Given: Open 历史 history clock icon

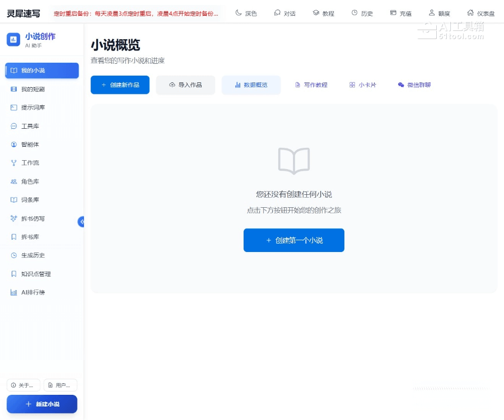Looking at the screenshot, I should pos(362,13).
